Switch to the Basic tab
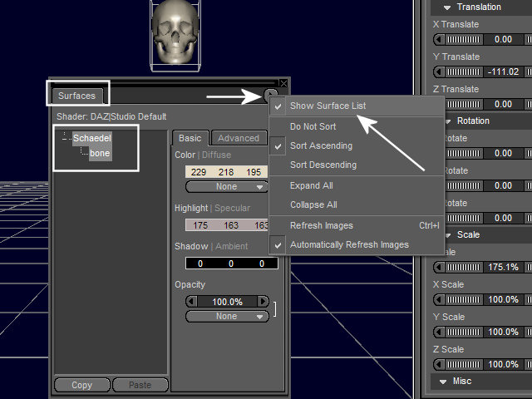This screenshot has height=399, width=532. click(190, 139)
